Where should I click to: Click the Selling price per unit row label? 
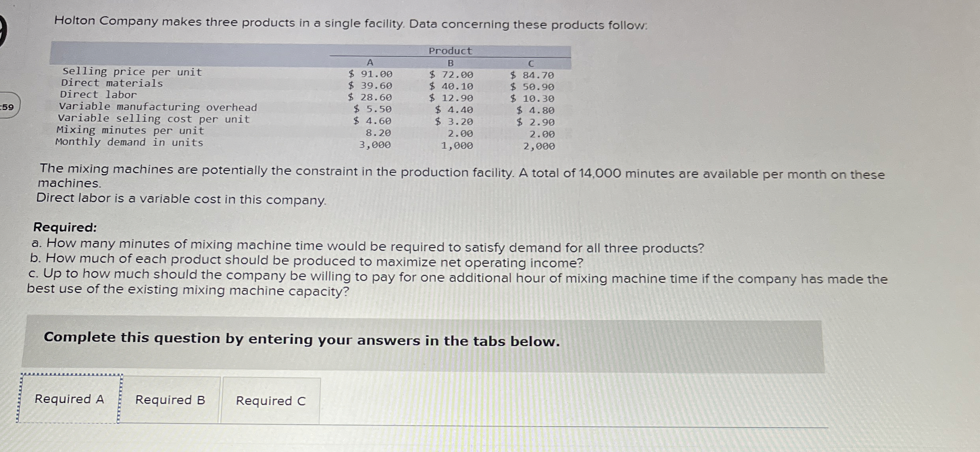(x=132, y=72)
